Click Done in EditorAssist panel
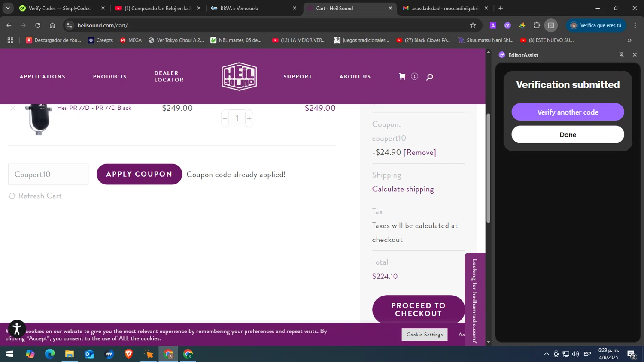 tap(568, 135)
